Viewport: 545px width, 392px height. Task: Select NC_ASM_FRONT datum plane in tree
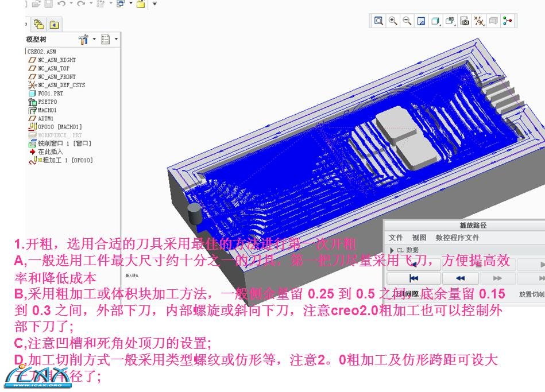(52, 76)
